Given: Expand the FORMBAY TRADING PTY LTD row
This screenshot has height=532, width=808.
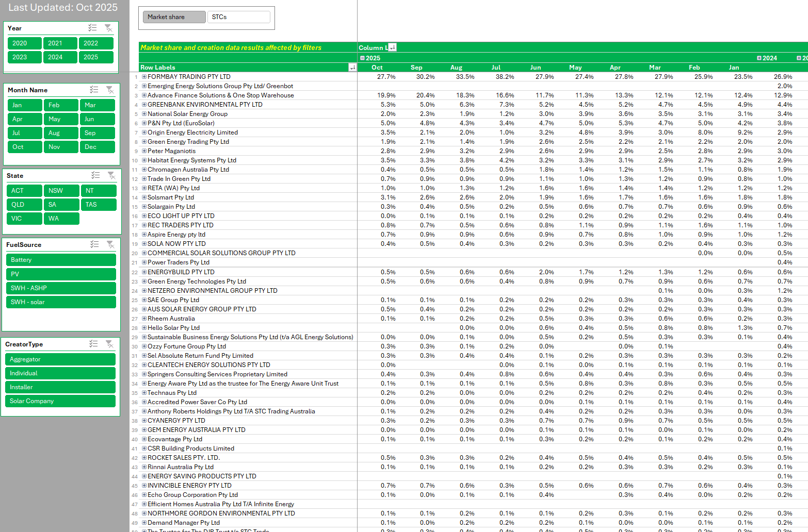Looking at the screenshot, I should [x=144, y=77].
